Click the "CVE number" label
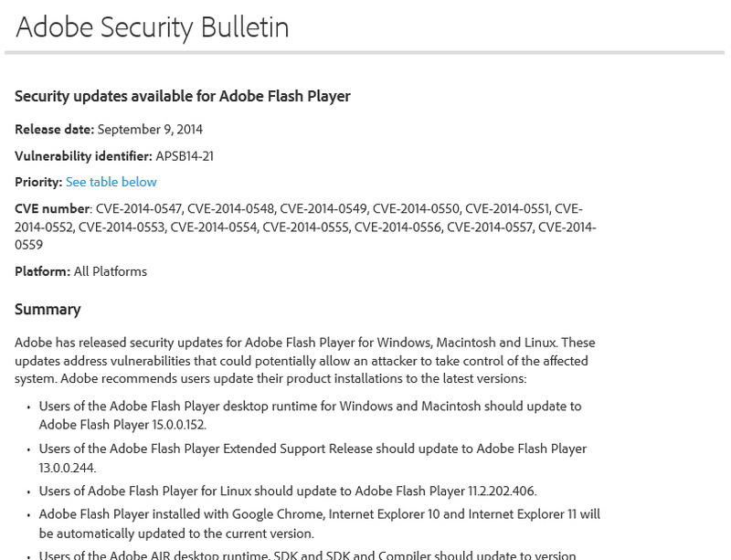This screenshot has width=731, height=560. pos(52,209)
